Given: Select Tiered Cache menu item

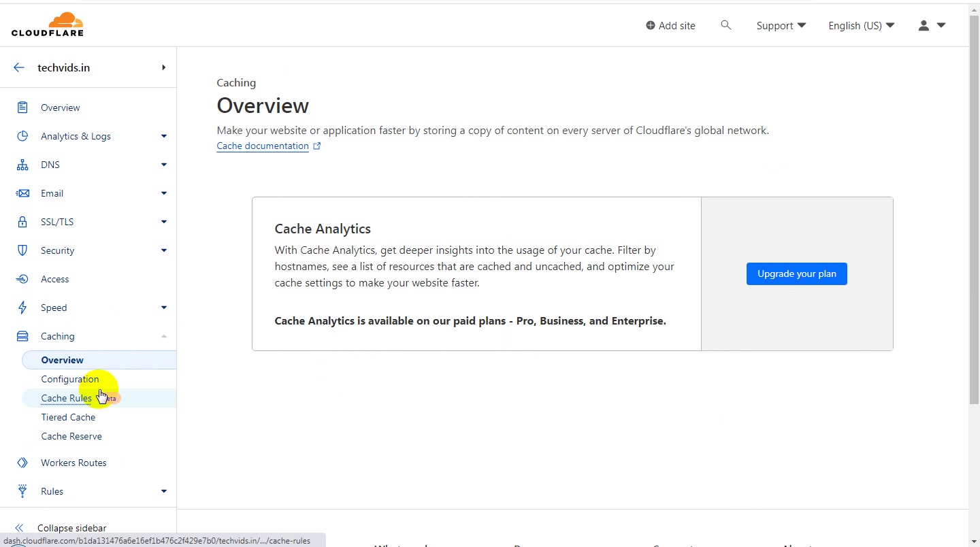Looking at the screenshot, I should [x=68, y=417].
